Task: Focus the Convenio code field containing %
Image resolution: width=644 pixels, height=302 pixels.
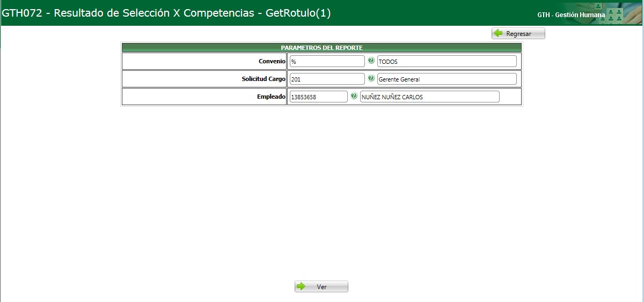Action: tap(327, 61)
